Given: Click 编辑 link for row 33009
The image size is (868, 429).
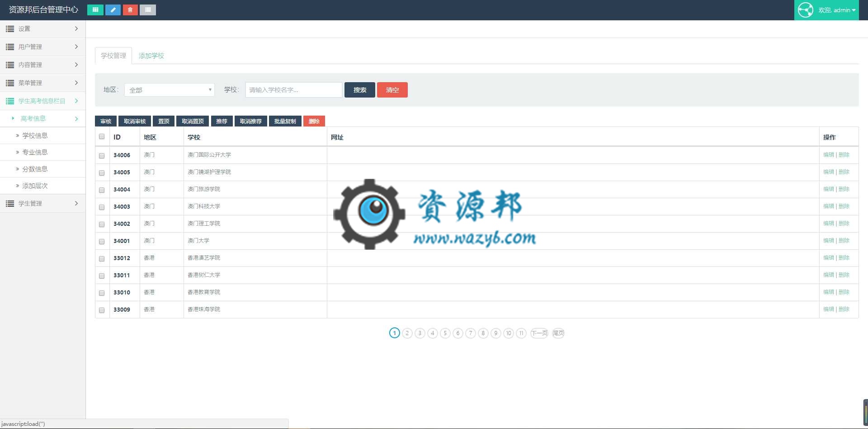Looking at the screenshot, I should tap(828, 309).
